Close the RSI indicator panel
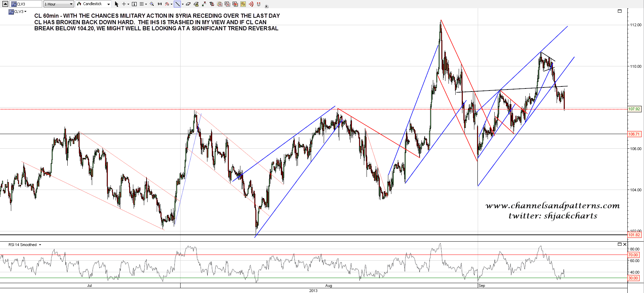The image size is (644, 293). point(625,244)
